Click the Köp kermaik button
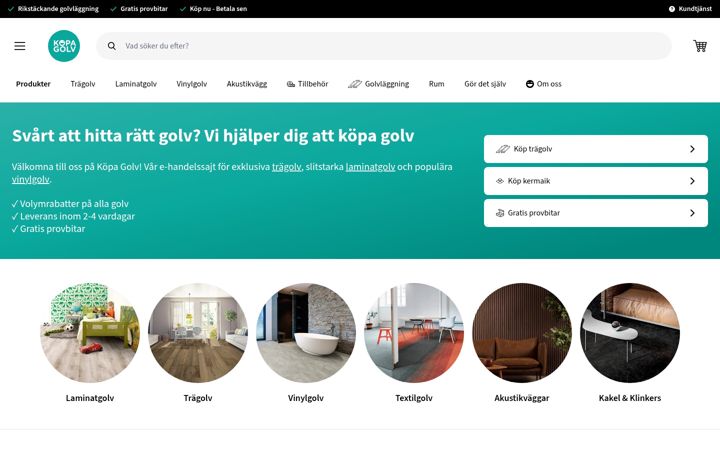 [596, 181]
